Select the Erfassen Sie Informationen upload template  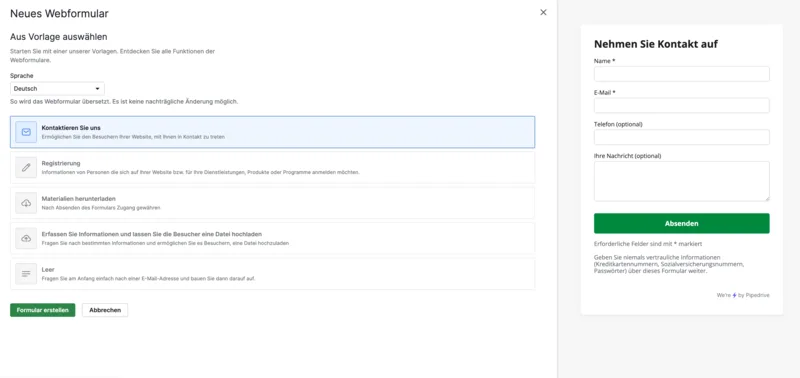tap(272, 238)
